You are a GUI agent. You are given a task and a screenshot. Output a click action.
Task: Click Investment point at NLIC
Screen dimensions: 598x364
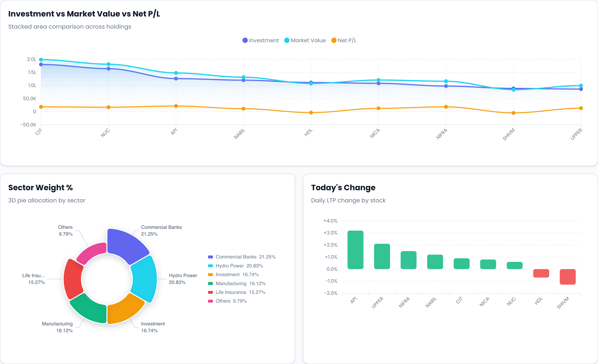point(108,69)
